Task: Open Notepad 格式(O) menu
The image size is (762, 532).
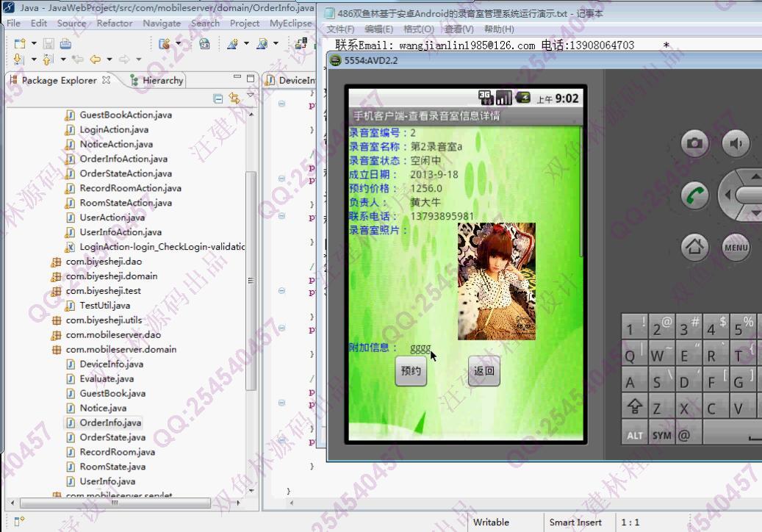Action: click(418, 29)
